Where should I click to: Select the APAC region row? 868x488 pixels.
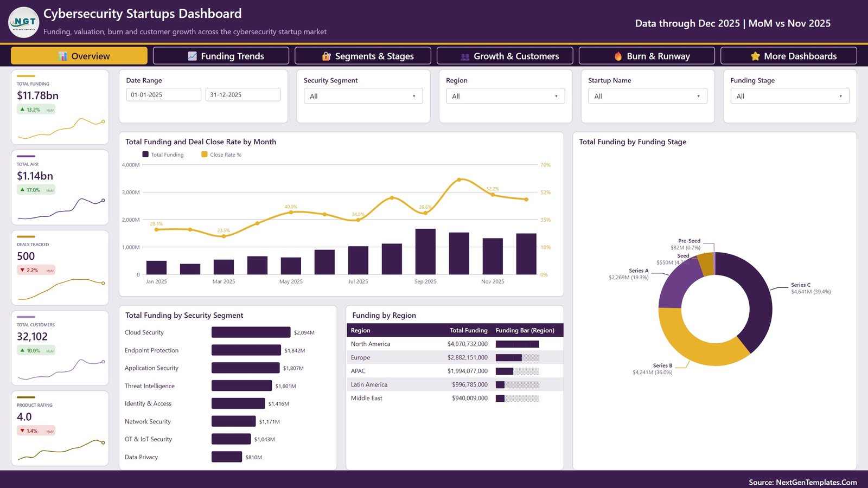click(455, 371)
